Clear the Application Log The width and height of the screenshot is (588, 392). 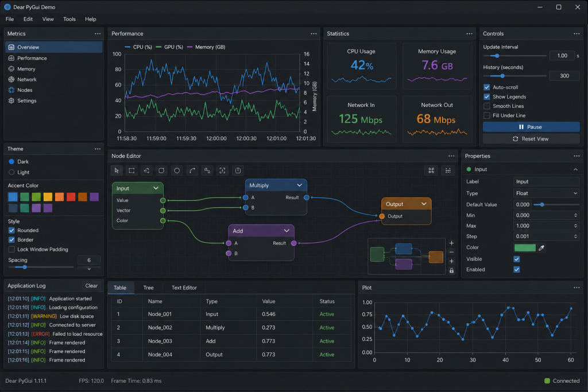(91, 286)
